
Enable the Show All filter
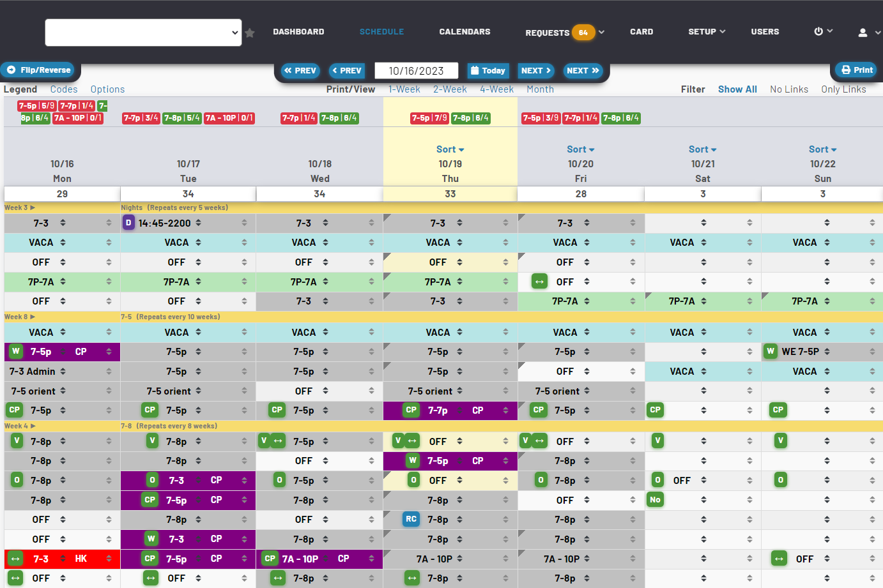coord(737,89)
